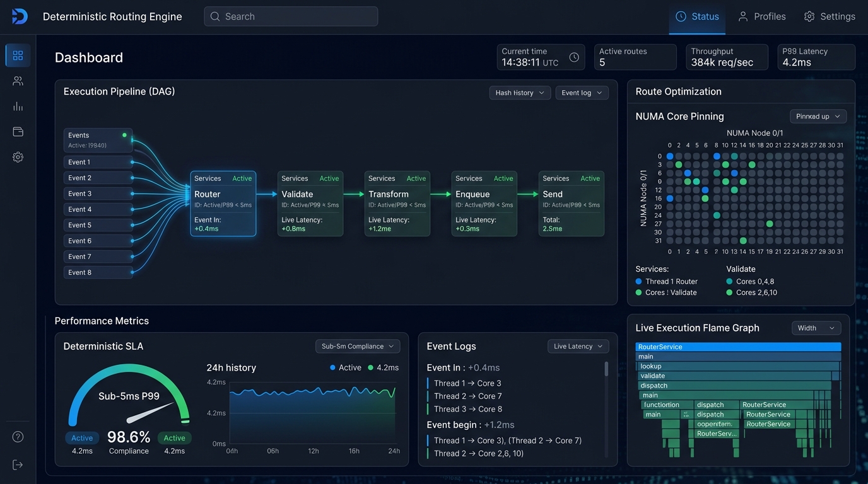Open the dashboard grid icon in sidebar

pos(18,55)
